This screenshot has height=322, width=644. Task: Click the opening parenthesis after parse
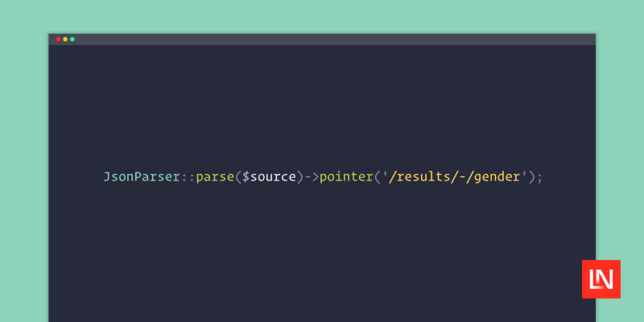click(x=238, y=176)
